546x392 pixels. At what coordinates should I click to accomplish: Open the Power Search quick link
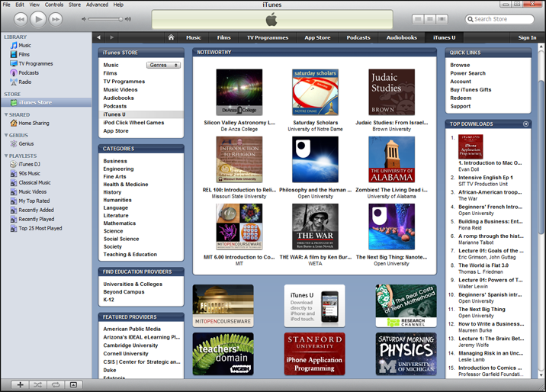[x=467, y=73]
